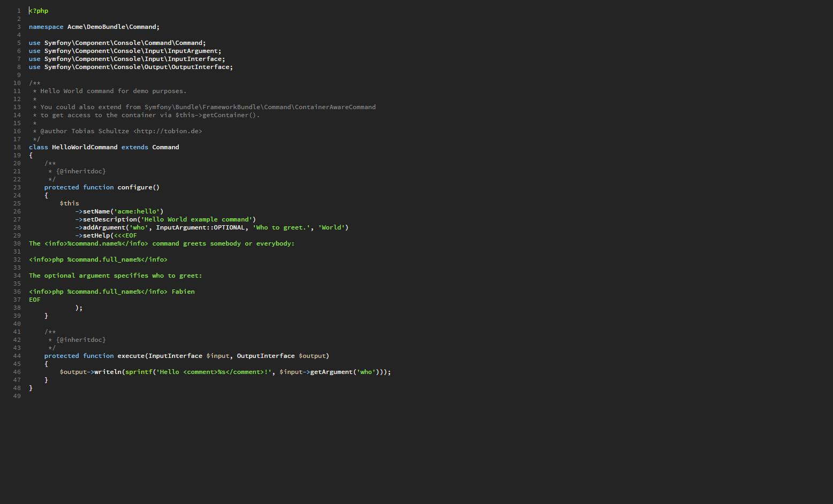This screenshot has width=833, height=504.
Task: Click the execute function name
Action: pos(131,356)
